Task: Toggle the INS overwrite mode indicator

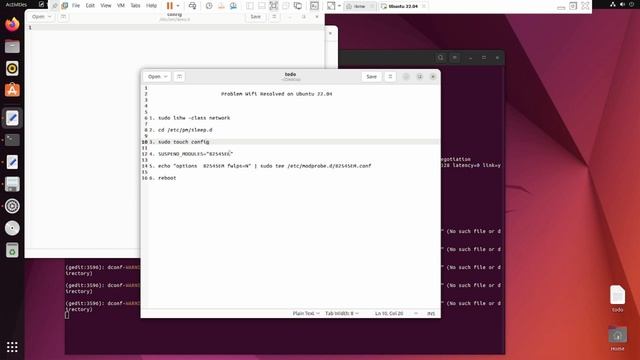Action: 431,313
